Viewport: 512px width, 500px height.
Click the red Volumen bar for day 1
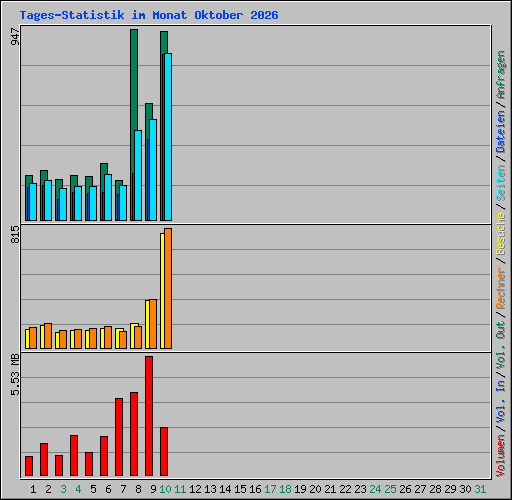[x=29, y=466]
